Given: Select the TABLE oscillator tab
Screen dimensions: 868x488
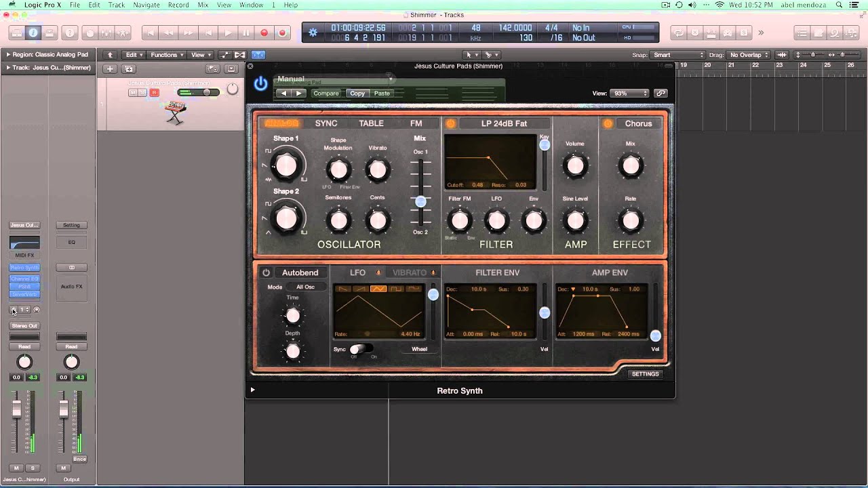Looking at the screenshot, I should click(371, 123).
